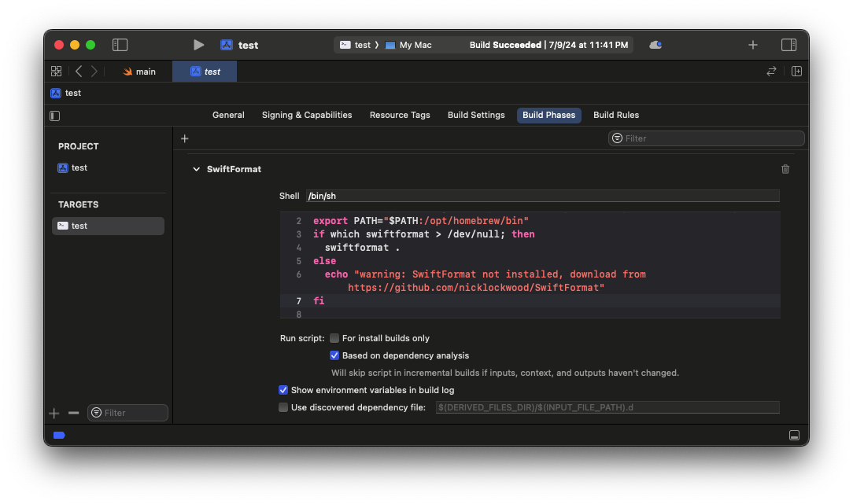853x504 pixels.
Task: Enable Use discovered dependency file
Action: 282,408
